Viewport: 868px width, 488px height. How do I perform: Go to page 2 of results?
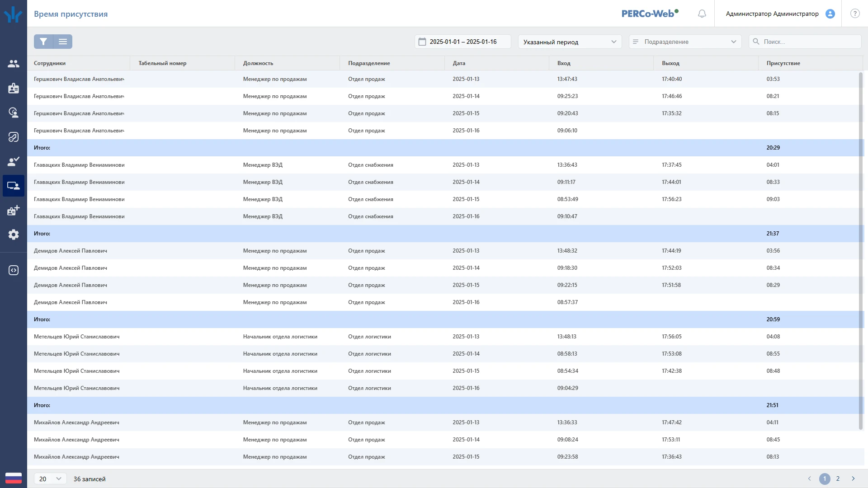tap(838, 479)
